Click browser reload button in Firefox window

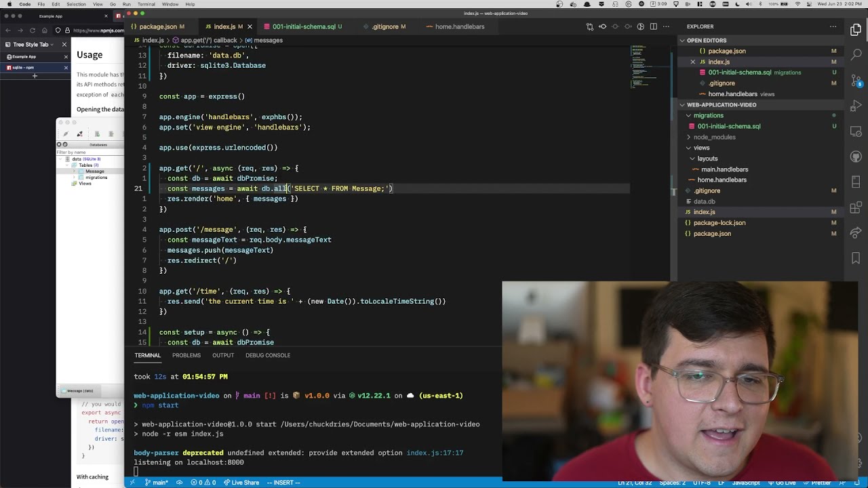[x=32, y=30]
